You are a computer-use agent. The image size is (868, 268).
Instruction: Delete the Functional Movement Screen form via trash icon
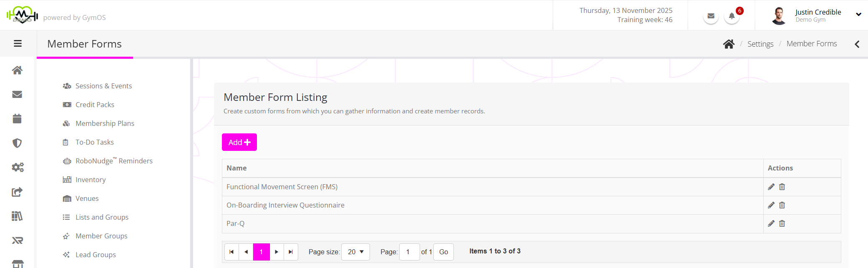(x=782, y=187)
